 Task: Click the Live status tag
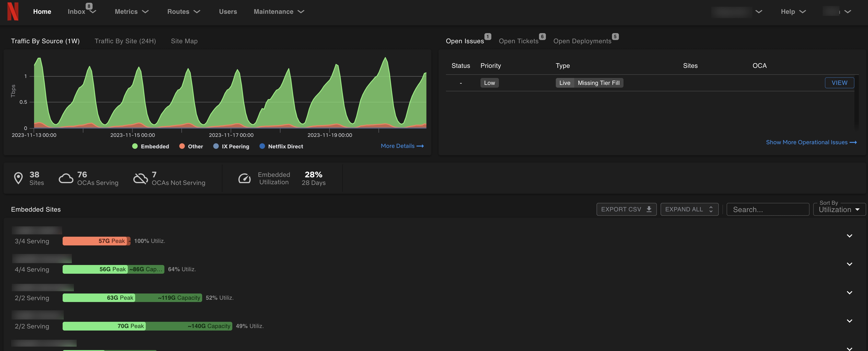565,83
